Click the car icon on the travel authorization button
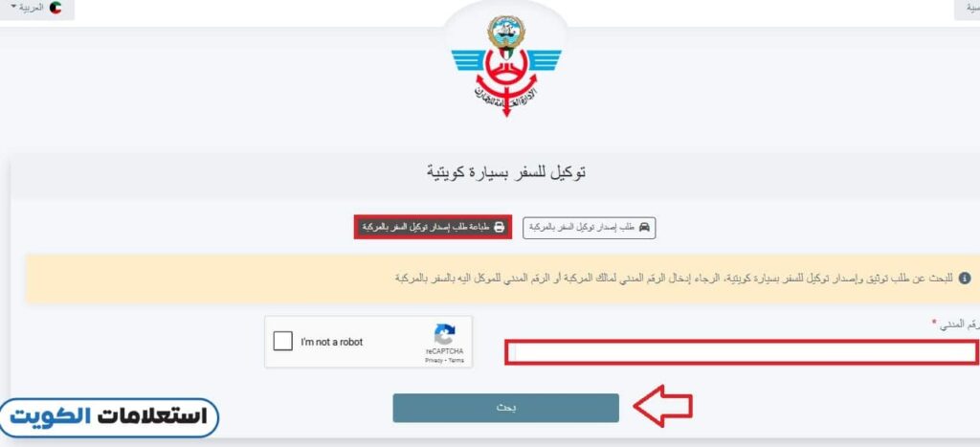This screenshot has height=447, width=980. click(x=644, y=227)
